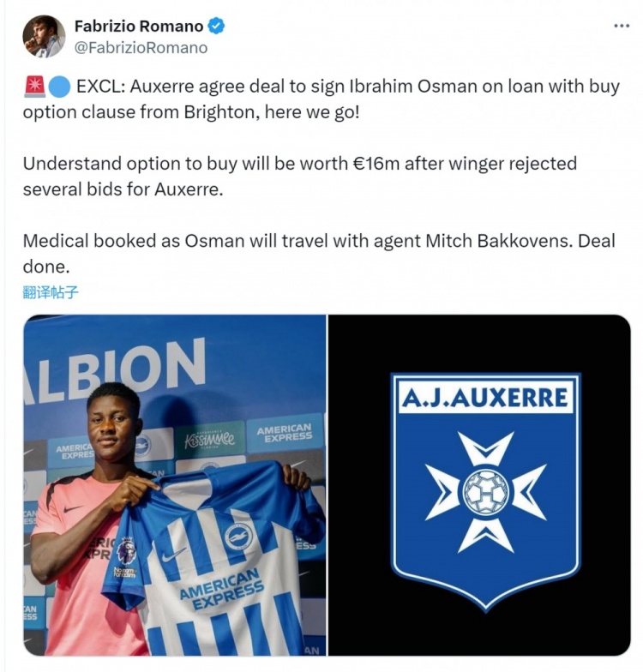
Task: Open the A.J. Auxerre crest image
Action: [479, 485]
